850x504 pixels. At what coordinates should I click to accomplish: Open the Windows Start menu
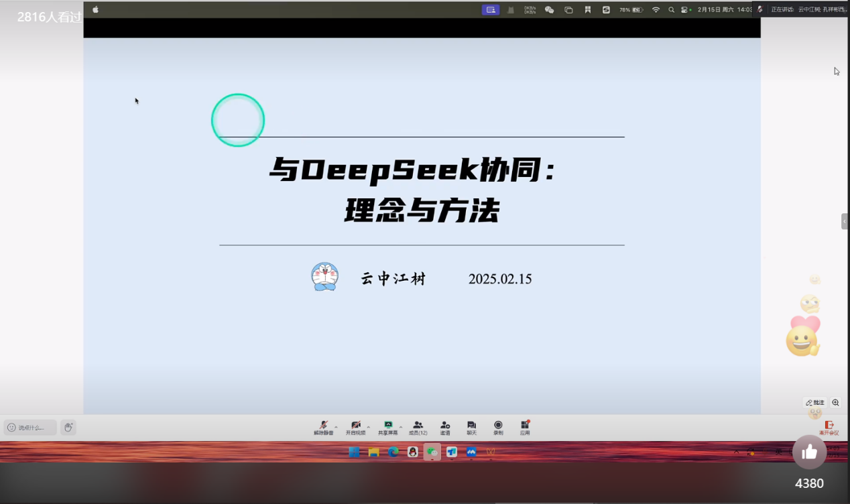[x=354, y=452]
